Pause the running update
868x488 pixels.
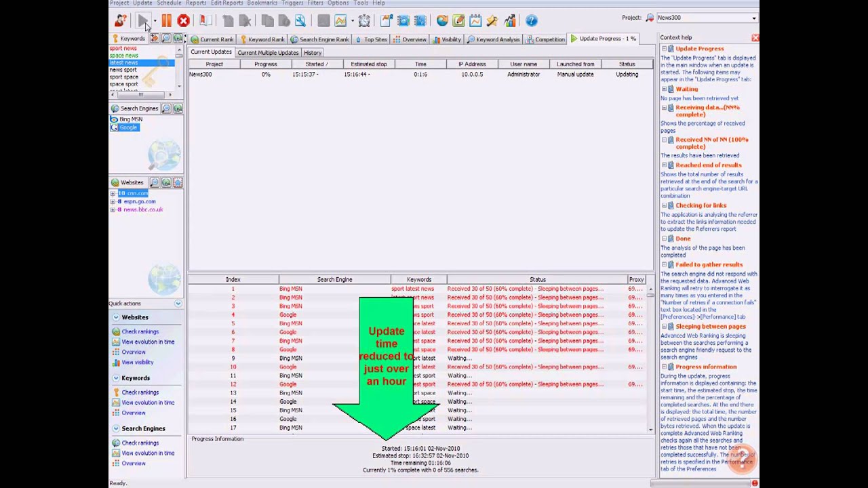coord(167,21)
